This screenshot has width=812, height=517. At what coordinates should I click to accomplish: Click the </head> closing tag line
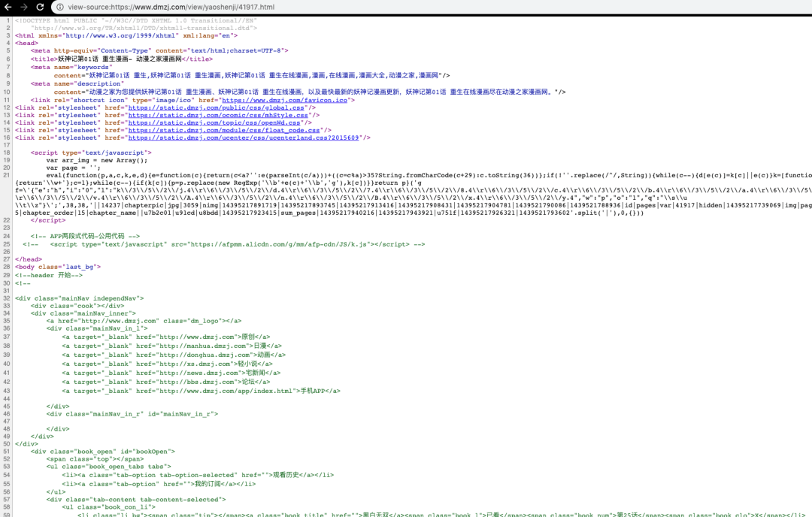[29, 259]
